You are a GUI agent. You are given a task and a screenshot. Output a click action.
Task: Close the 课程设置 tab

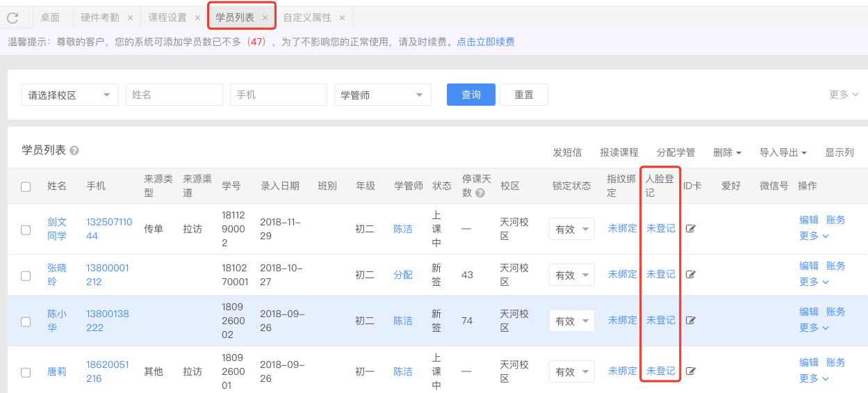[197, 18]
